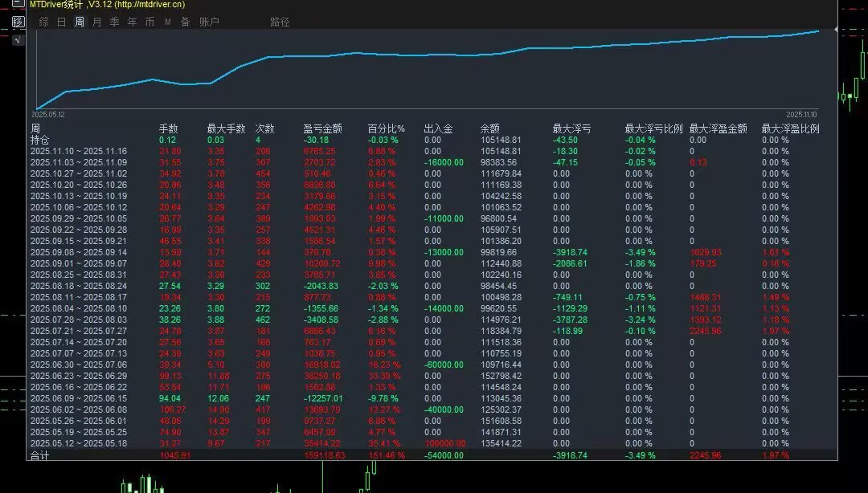This screenshot has width=868, height=493.
Task: Click the chart start date 2025.05.12 label
Action: click(x=47, y=115)
